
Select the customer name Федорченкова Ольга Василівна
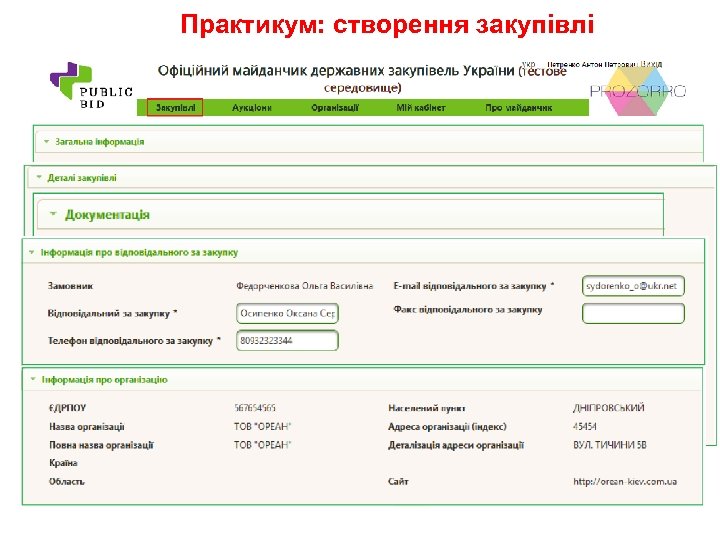click(304, 286)
